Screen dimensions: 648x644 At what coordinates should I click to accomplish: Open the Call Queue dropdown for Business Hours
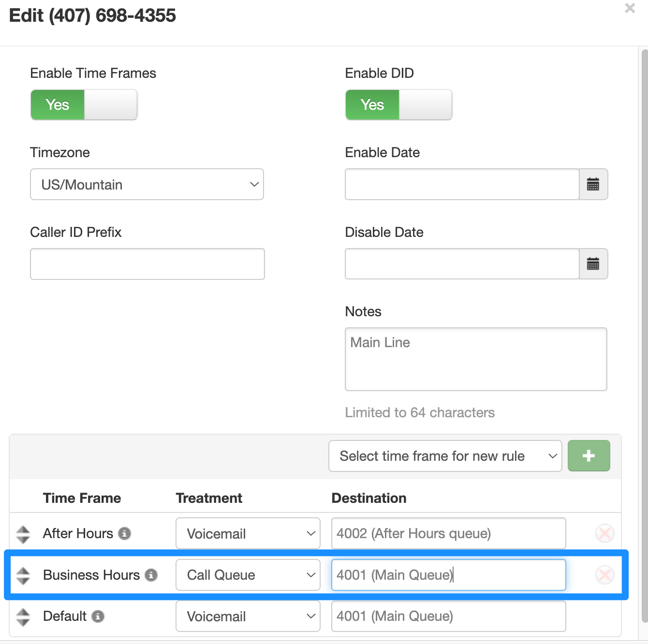pos(248,575)
